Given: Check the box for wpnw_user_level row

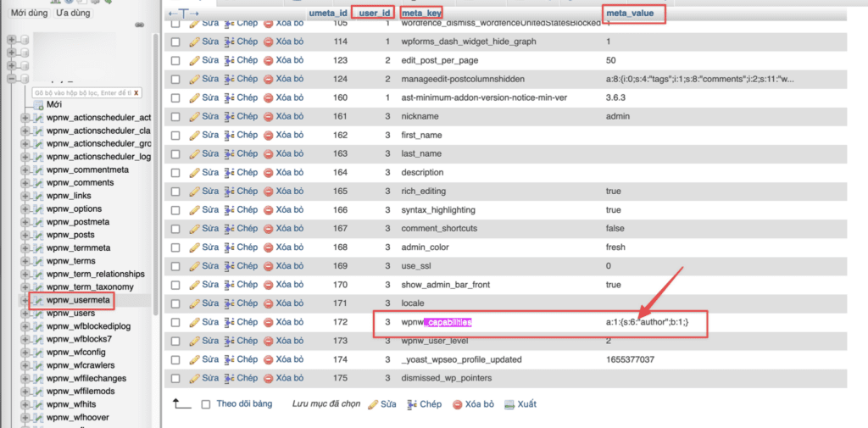Looking at the screenshot, I should click(175, 341).
